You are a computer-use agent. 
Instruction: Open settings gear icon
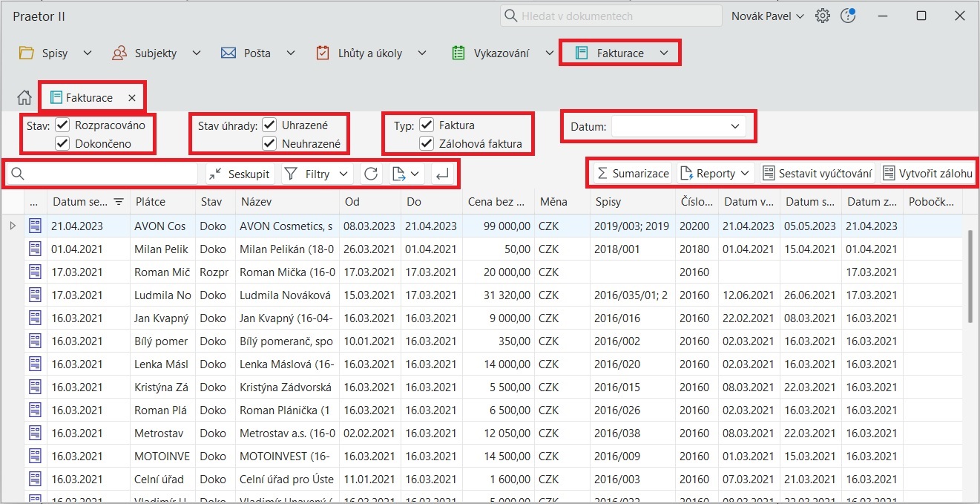[x=822, y=16]
